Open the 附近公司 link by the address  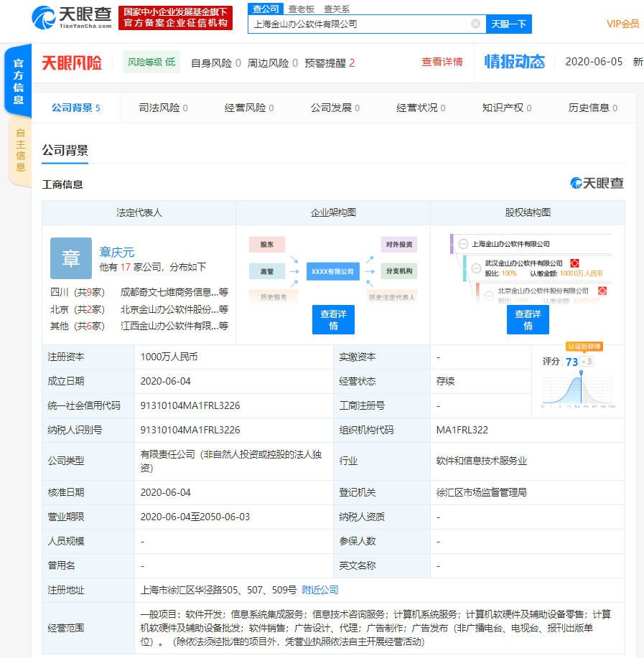pyautogui.click(x=320, y=590)
